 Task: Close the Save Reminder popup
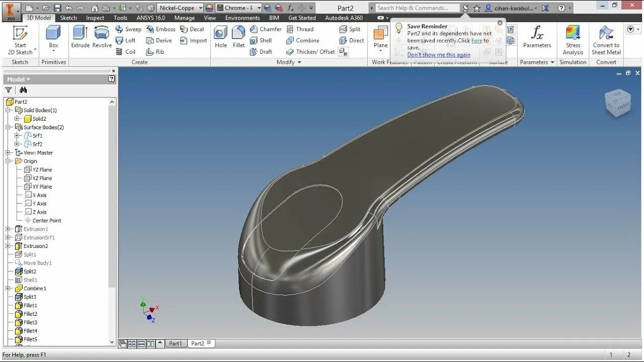pos(500,23)
